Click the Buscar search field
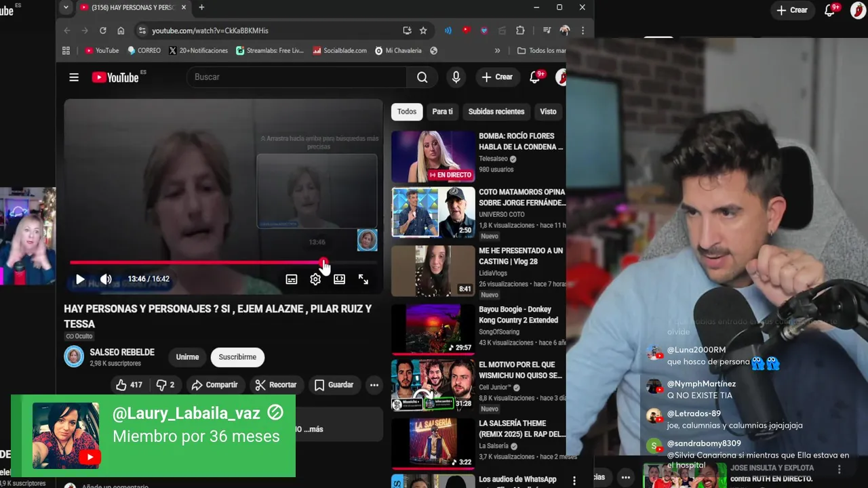This screenshot has width=868, height=488. [x=296, y=77]
